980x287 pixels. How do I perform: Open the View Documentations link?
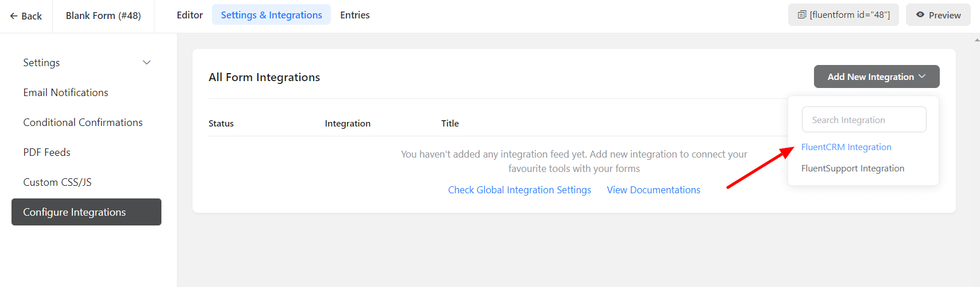tap(653, 190)
